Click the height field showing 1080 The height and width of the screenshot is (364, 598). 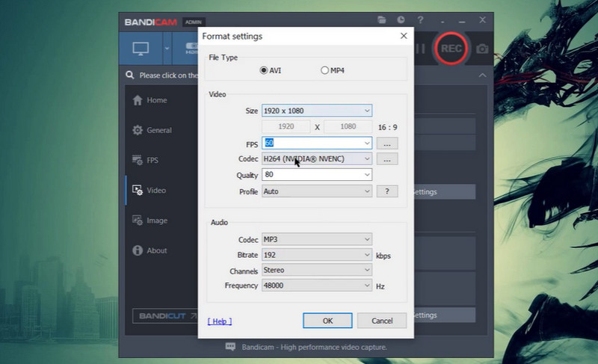click(x=348, y=126)
